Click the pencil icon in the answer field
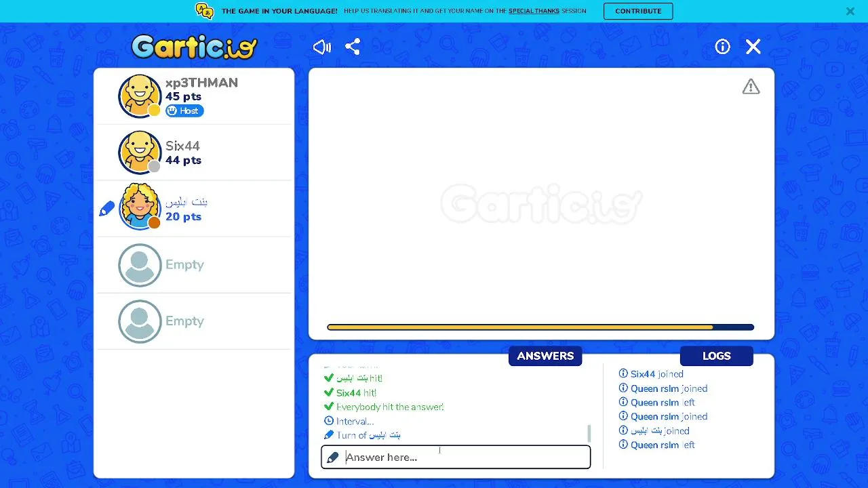 (x=332, y=457)
